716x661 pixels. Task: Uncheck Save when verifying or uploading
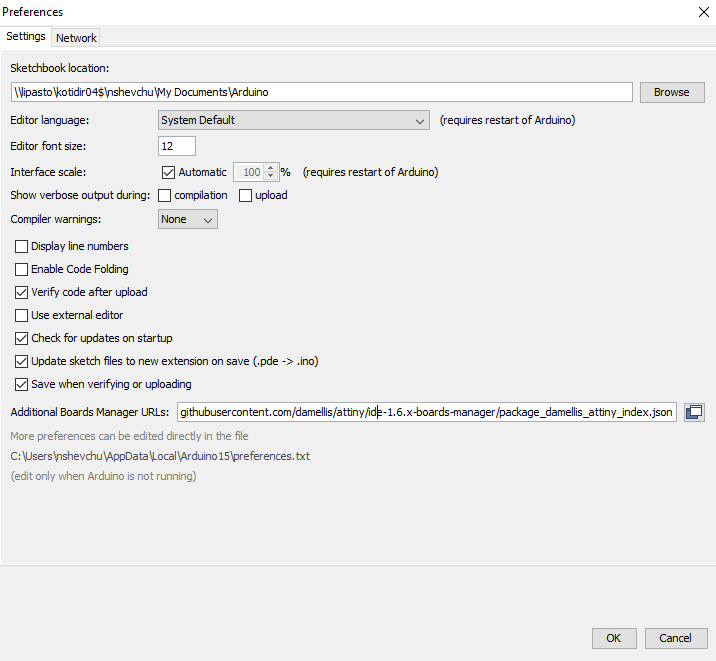[21, 384]
